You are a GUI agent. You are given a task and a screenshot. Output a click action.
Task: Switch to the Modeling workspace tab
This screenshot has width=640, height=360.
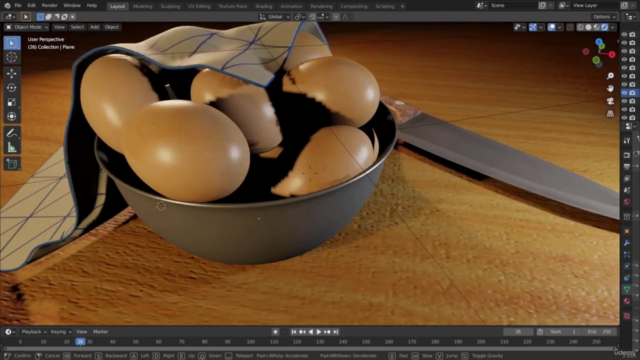point(142,6)
